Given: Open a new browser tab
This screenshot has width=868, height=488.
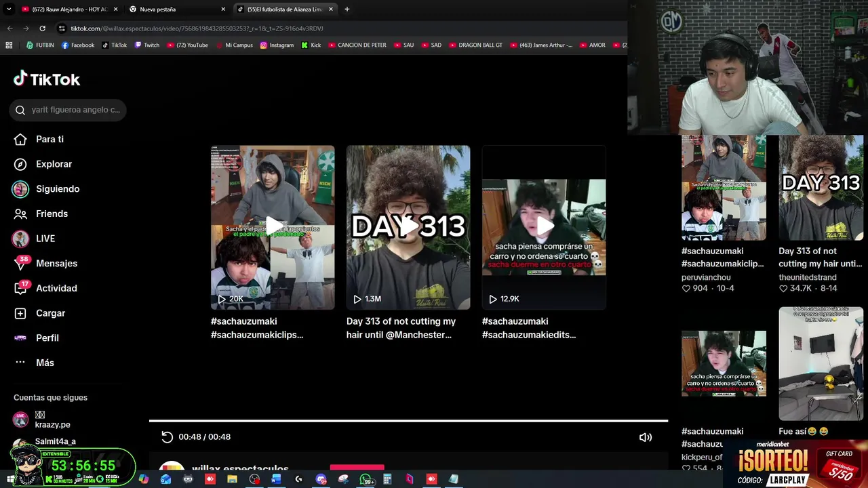Looking at the screenshot, I should (x=347, y=9).
